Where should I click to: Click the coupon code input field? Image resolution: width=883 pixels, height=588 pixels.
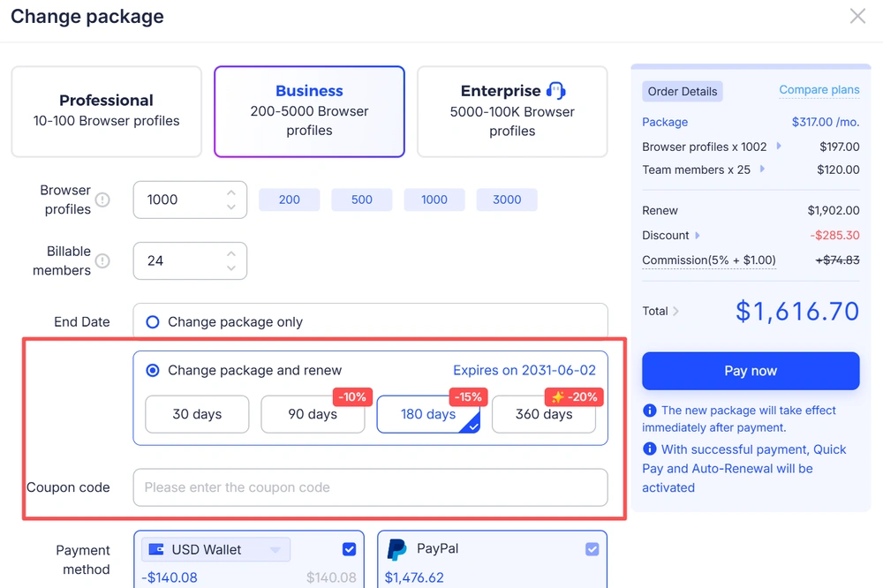pos(371,487)
